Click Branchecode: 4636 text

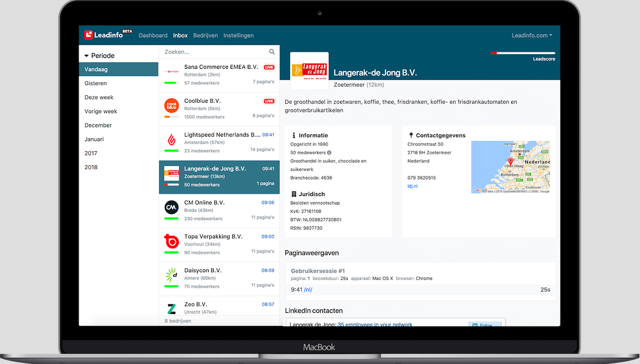(311, 178)
